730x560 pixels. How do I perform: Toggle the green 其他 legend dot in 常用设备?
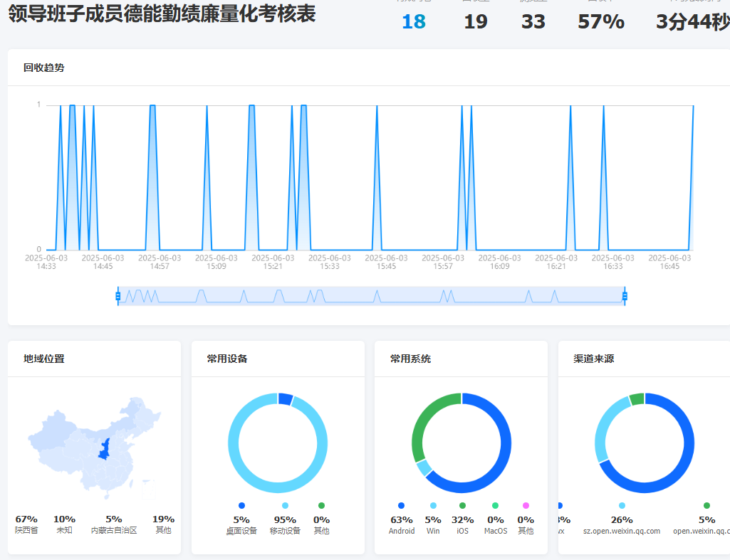click(x=321, y=506)
